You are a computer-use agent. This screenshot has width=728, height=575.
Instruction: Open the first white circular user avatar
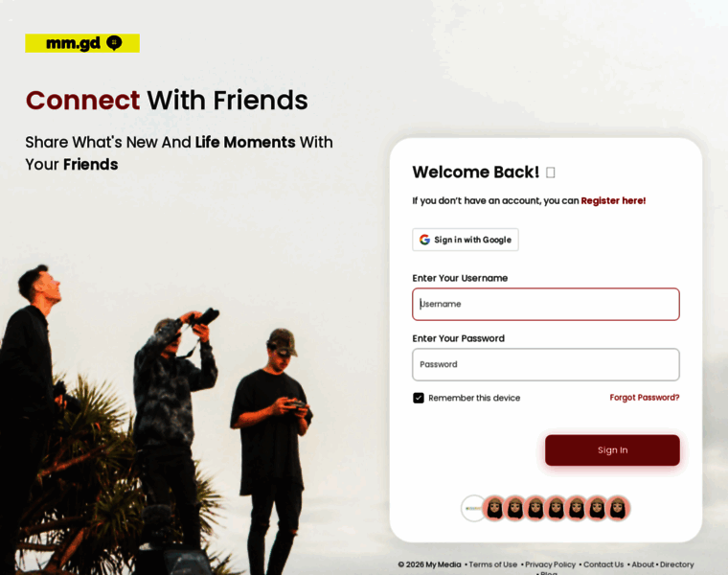click(473, 508)
